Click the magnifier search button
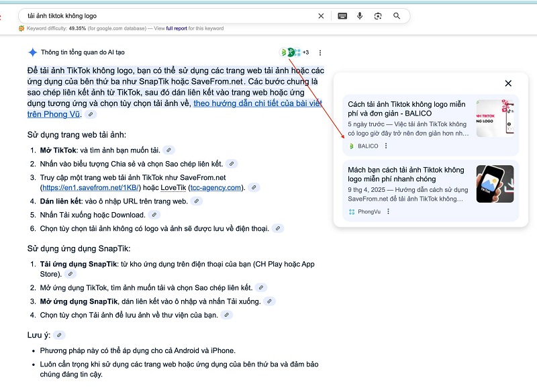This screenshot has width=537, height=392. point(397,16)
